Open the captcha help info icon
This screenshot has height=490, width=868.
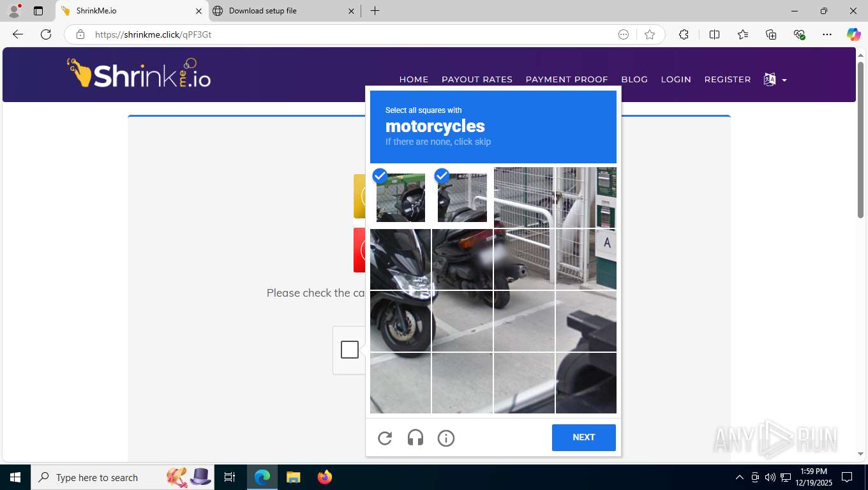(x=446, y=438)
